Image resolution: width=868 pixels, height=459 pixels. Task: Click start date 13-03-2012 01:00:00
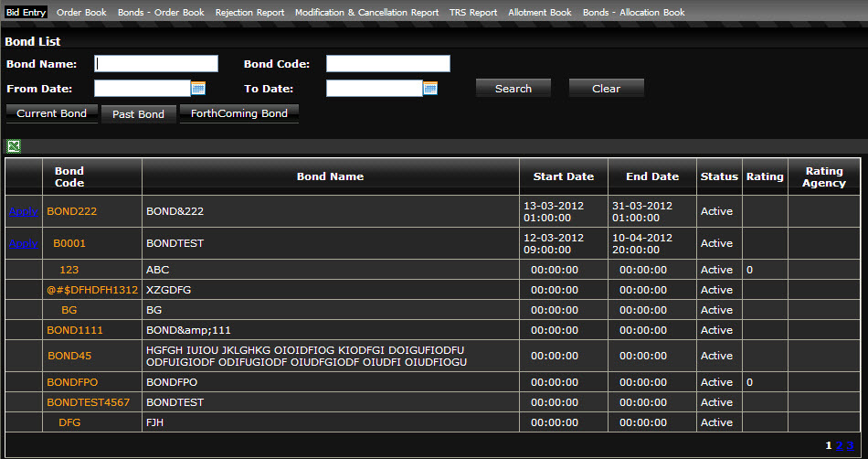[554, 211]
